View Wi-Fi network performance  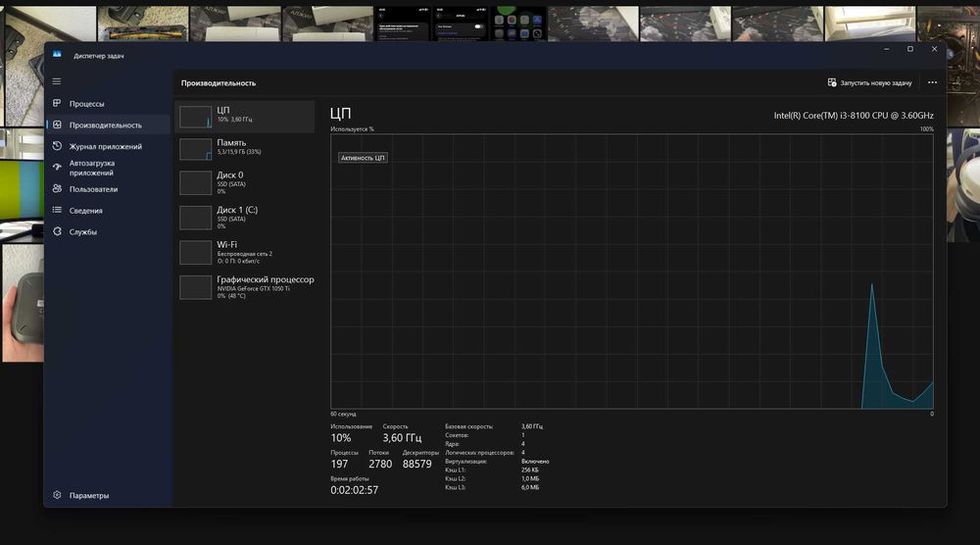tap(245, 251)
